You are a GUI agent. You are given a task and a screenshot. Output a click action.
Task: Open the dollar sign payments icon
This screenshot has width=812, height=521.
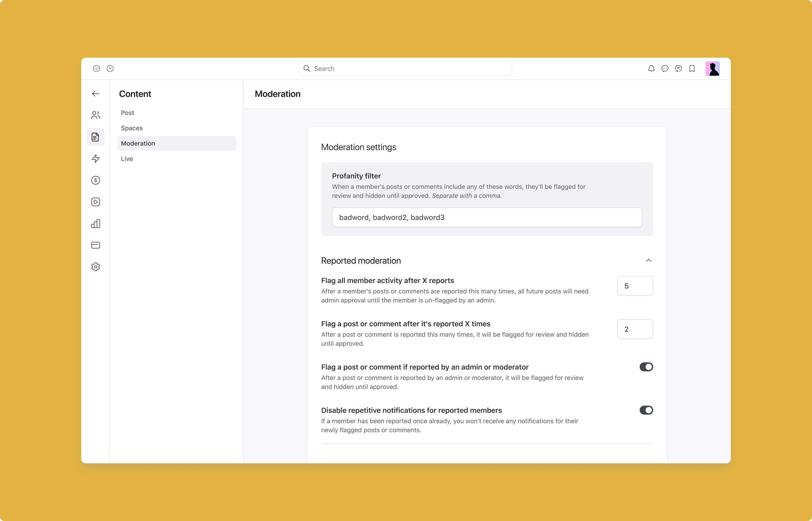point(95,180)
